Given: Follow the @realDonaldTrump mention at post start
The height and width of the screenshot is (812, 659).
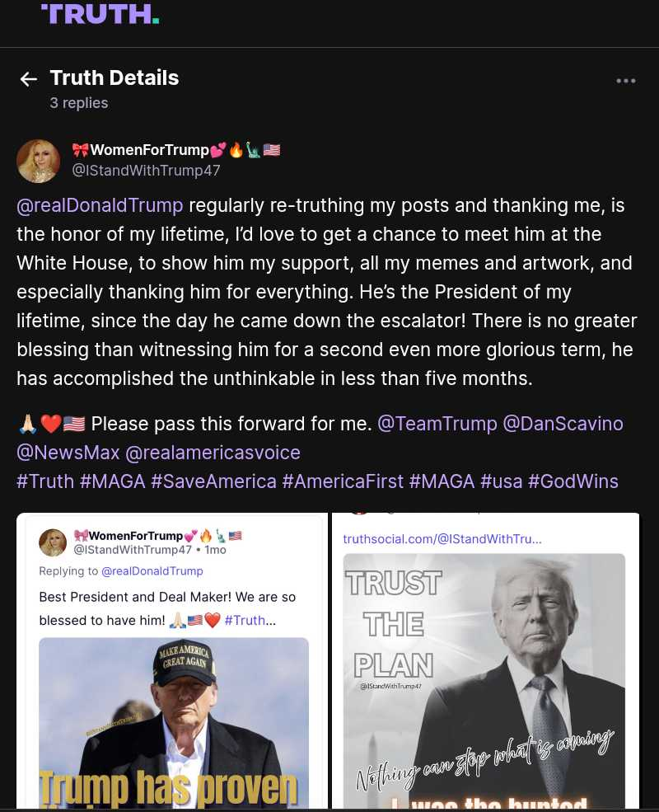Looking at the screenshot, I should (x=100, y=205).
